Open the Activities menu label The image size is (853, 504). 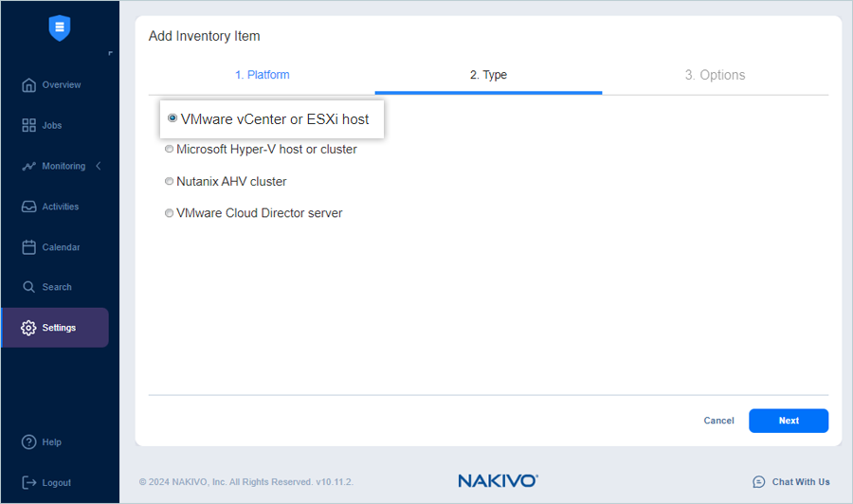[x=61, y=207]
